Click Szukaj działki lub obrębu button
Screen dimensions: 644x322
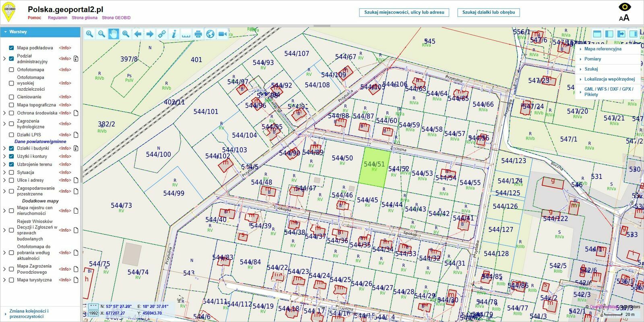[488, 12]
